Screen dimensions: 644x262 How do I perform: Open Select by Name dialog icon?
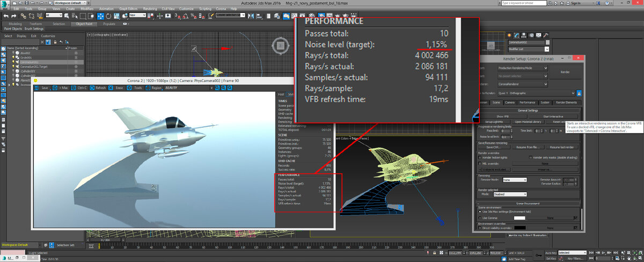click(x=75, y=16)
